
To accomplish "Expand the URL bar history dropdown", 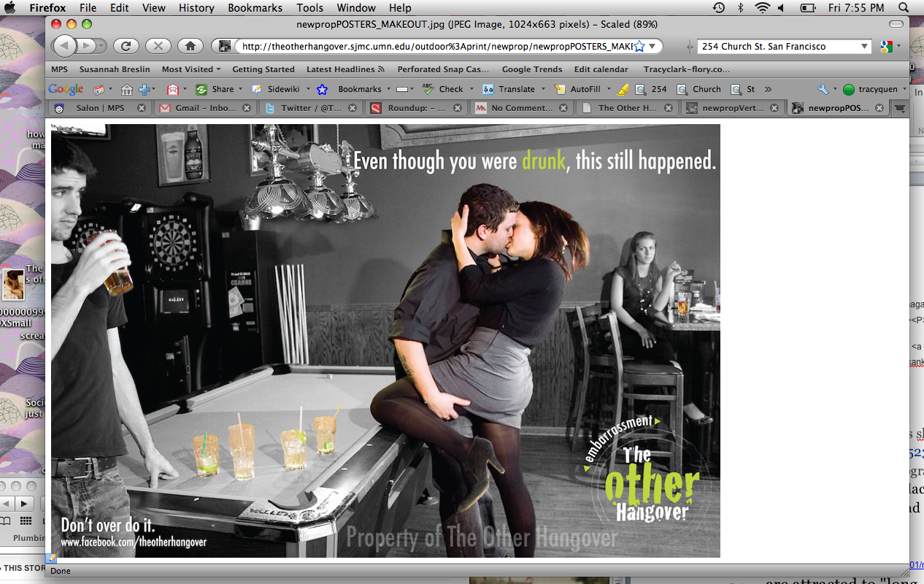I will point(653,46).
